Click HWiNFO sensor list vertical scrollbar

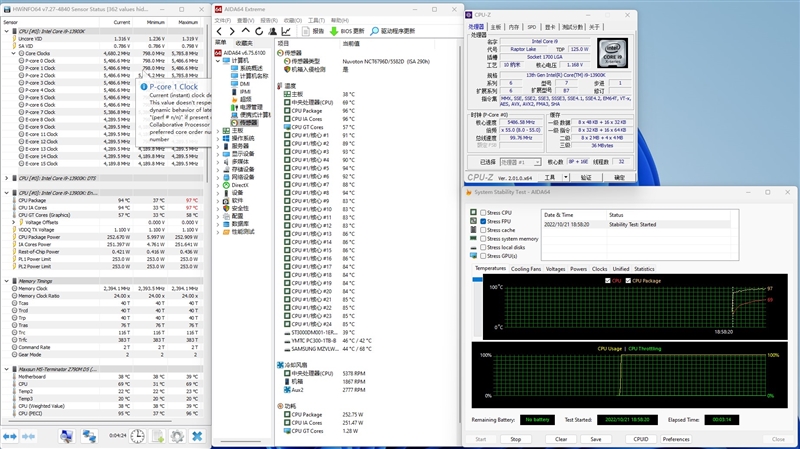(207, 102)
